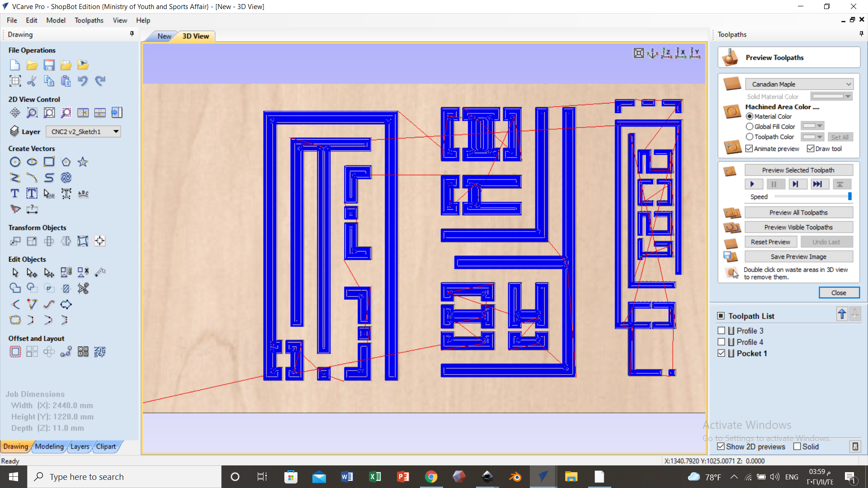This screenshot has height=488, width=868.
Task: Create a new file icon
Action: [x=15, y=65]
